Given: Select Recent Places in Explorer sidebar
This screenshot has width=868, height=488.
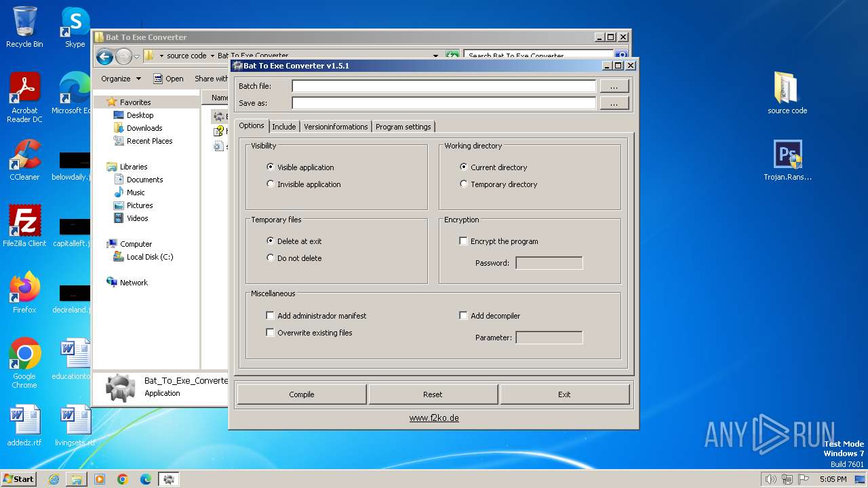Looking at the screenshot, I should click(x=149, y=141).
